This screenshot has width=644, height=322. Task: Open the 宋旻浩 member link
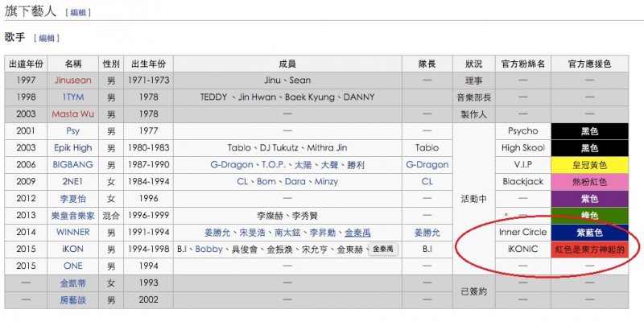[253, 233]
